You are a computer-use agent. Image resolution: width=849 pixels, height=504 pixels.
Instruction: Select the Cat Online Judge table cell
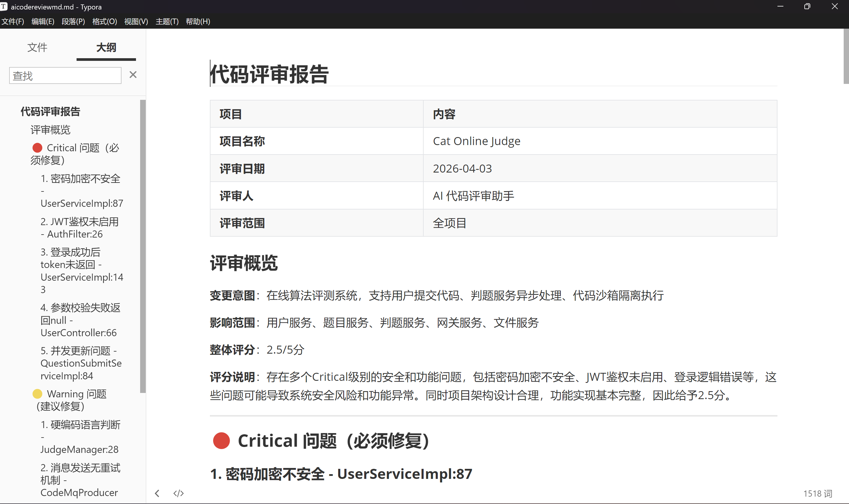click(x=600, y=141)
